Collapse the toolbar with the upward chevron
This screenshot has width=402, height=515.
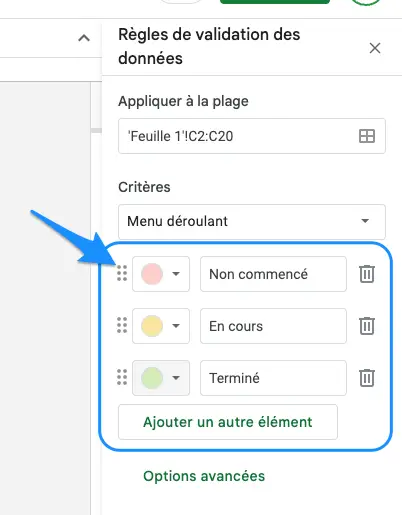(84, 38)
